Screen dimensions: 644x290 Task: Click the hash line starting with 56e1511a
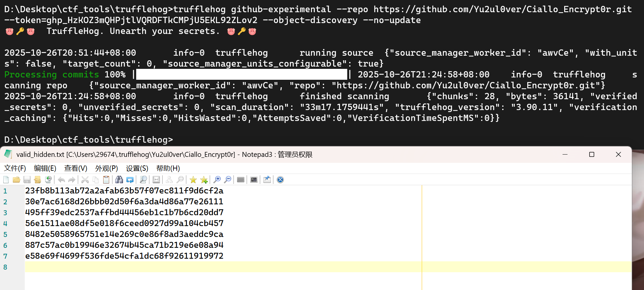coord(124,223)
